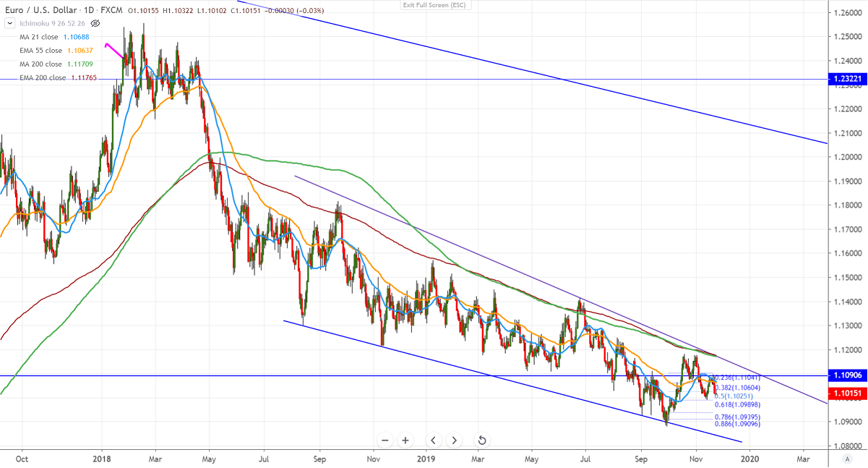Click the Oct label on time axis
Image resolution: width=868 pixels, height=468 pixels.
tap(22, 458)
